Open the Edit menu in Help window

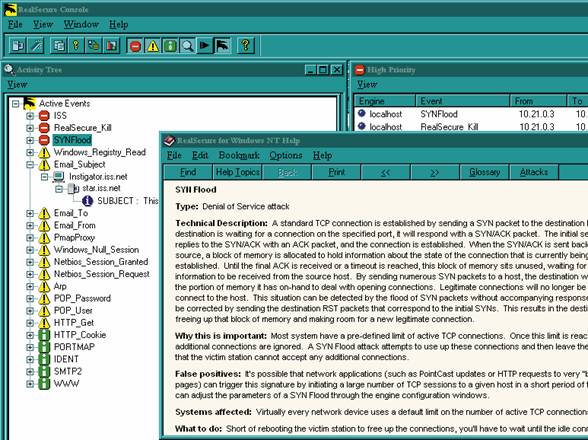pos(200,155)
